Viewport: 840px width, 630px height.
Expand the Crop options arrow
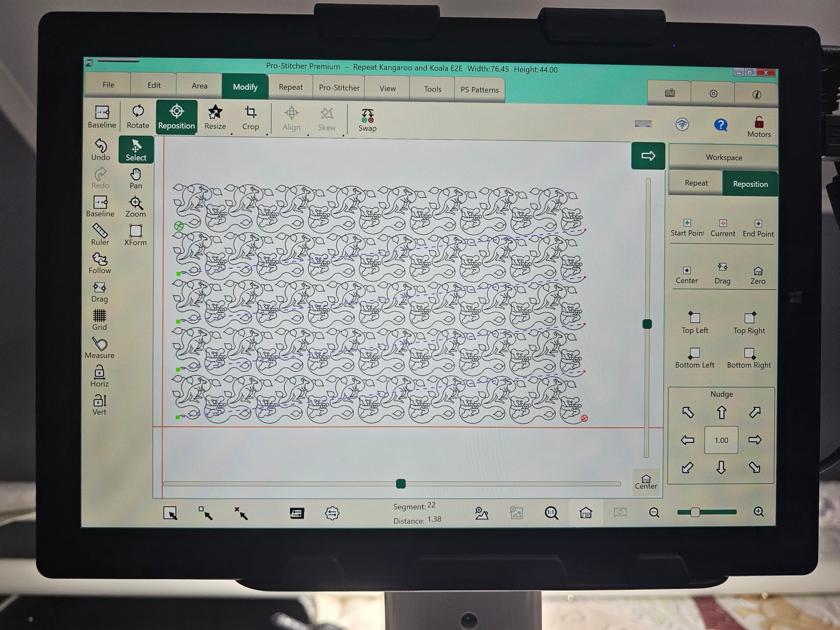click(267, 134)
